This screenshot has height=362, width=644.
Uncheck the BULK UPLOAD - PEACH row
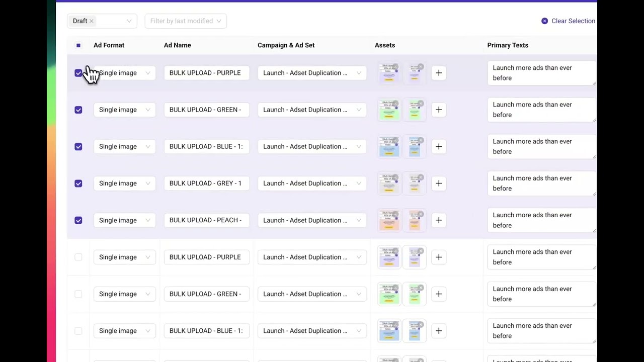click(78, 220)
